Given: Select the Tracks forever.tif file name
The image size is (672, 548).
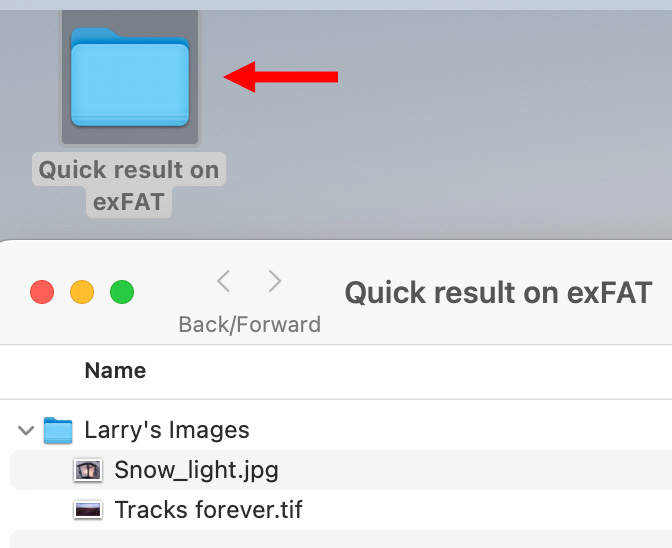Looking at the screenshot, I should click(208, 510).
